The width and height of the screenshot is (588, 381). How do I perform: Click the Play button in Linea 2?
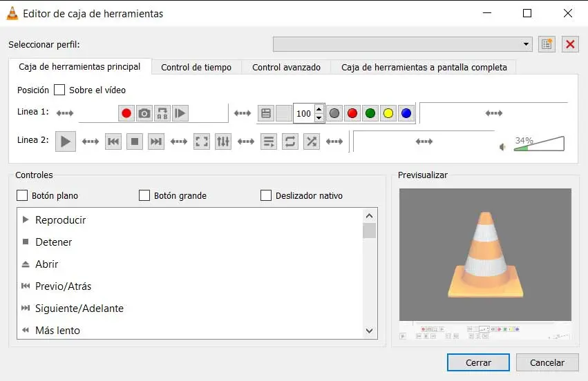click(66, 141)
